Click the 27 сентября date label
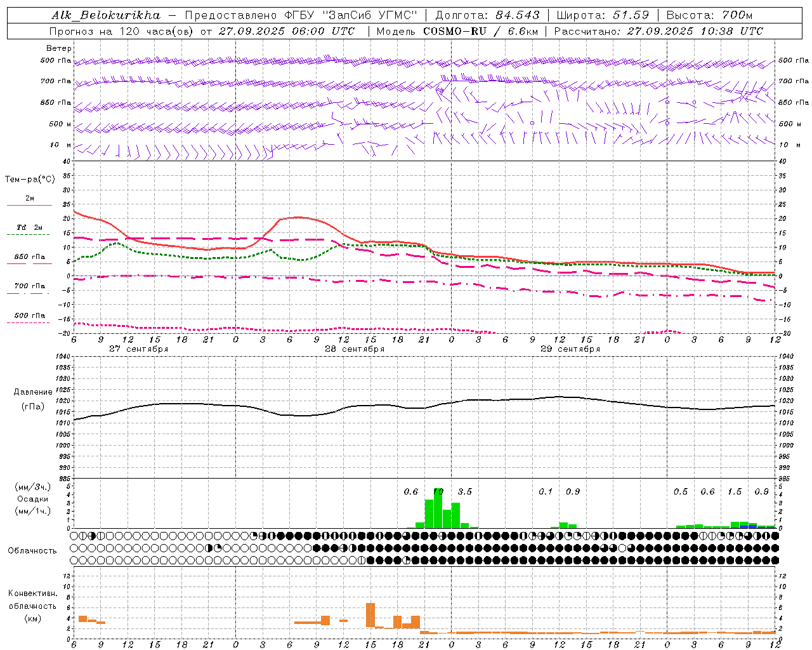This screenshot has height=650, width=812. [x=138, y=349]
